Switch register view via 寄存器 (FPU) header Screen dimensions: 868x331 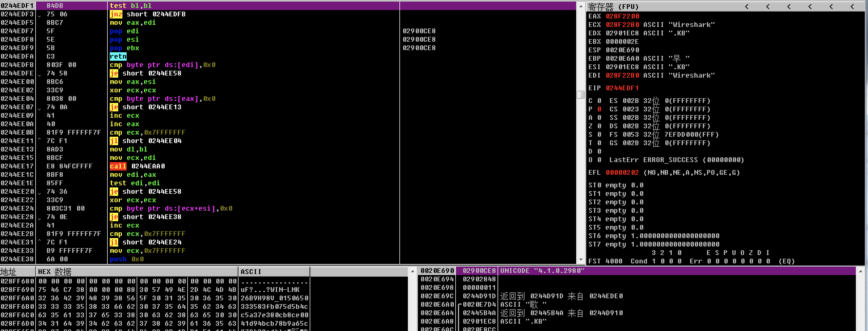coord(613,6)
